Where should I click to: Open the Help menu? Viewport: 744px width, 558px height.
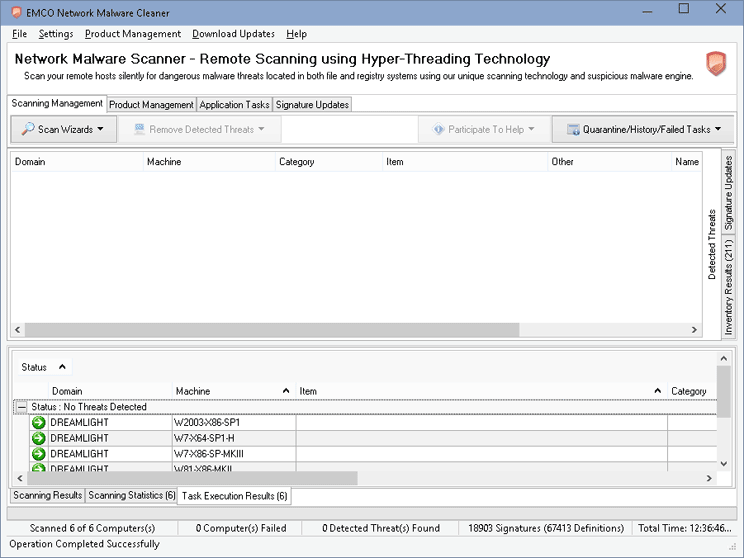297,34
